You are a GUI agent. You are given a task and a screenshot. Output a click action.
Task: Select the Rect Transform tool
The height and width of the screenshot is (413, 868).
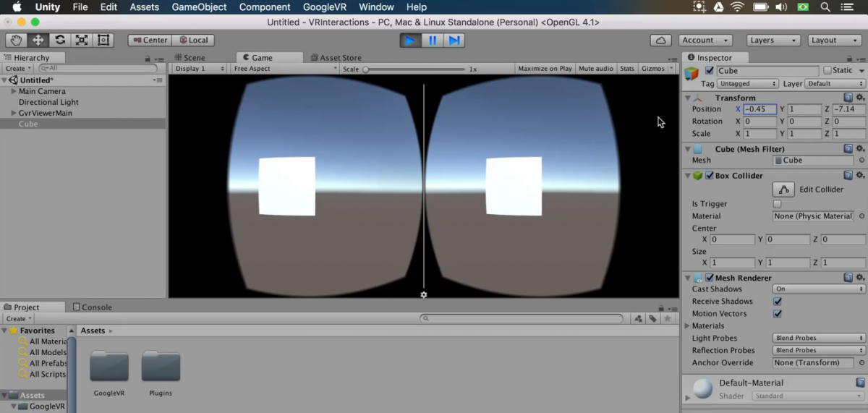point(103,41)
